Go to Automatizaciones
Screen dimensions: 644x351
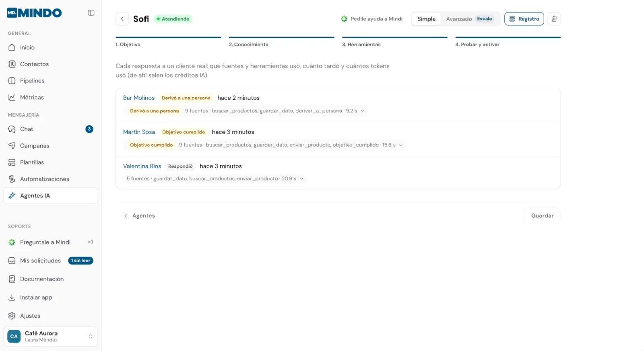tap(50, 179)
